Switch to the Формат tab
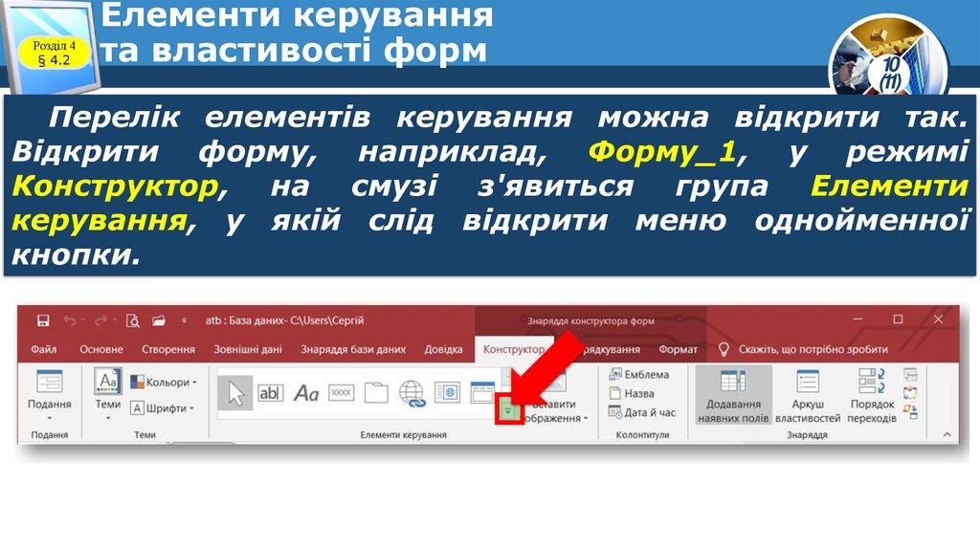The image size is (980, 549). [x=679, y=349]
